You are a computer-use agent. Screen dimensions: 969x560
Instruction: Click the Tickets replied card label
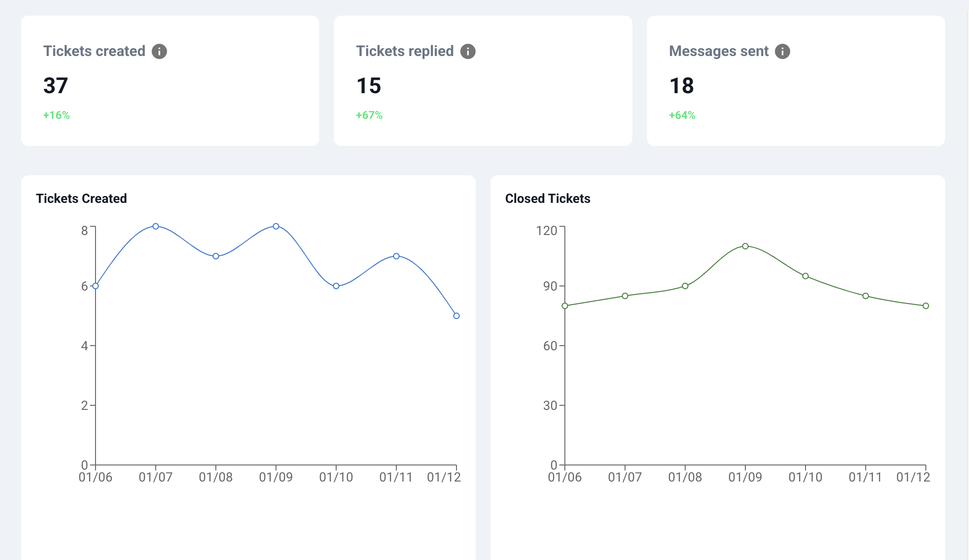click(x=405, y=51)
